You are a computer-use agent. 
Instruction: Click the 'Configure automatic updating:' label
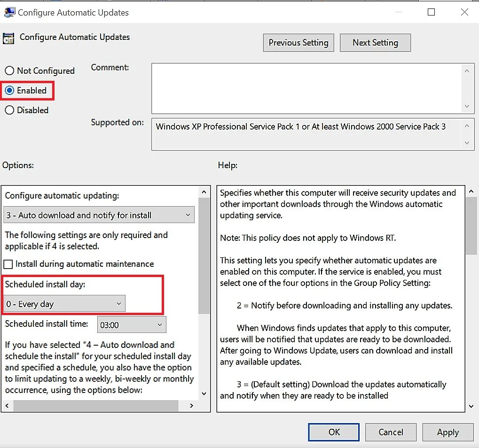coord(62,196)
